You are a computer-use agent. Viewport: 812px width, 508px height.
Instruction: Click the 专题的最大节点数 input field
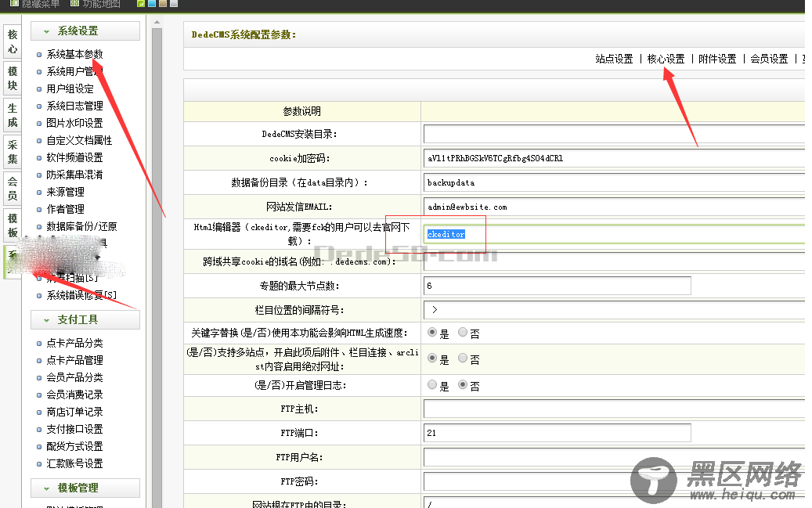point(558,286)
